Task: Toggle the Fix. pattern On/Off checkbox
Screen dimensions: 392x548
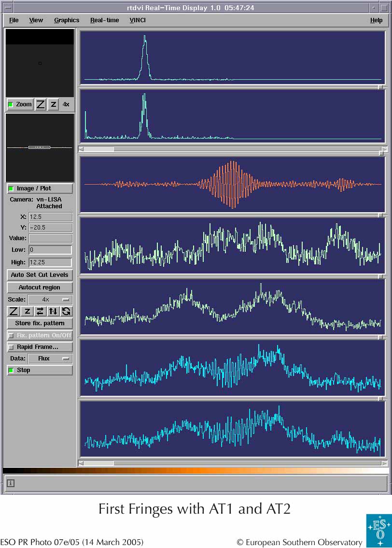Action: 40,335
